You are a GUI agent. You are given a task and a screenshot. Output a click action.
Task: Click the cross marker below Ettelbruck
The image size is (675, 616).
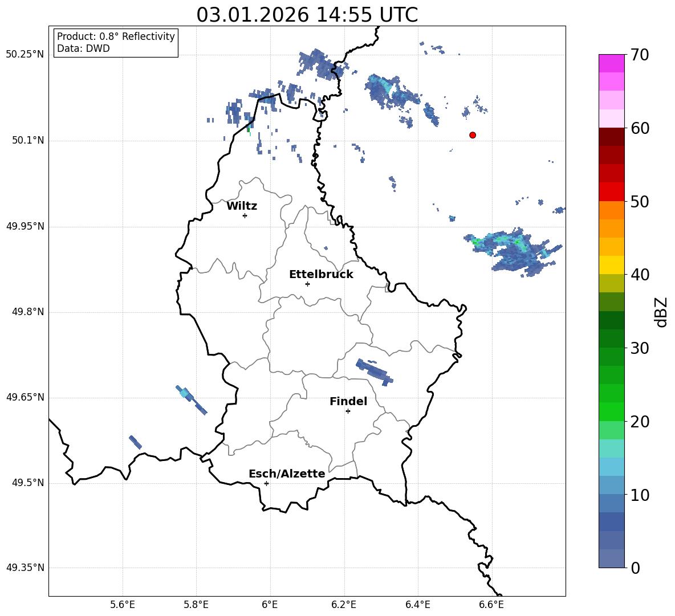click(x=307, y=284)
